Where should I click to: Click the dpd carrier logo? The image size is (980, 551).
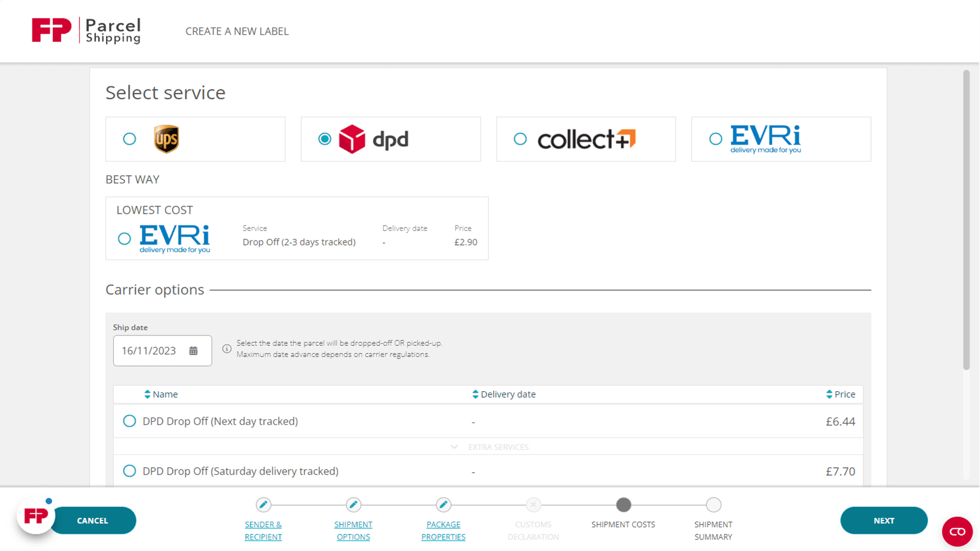tap(374, 139)
